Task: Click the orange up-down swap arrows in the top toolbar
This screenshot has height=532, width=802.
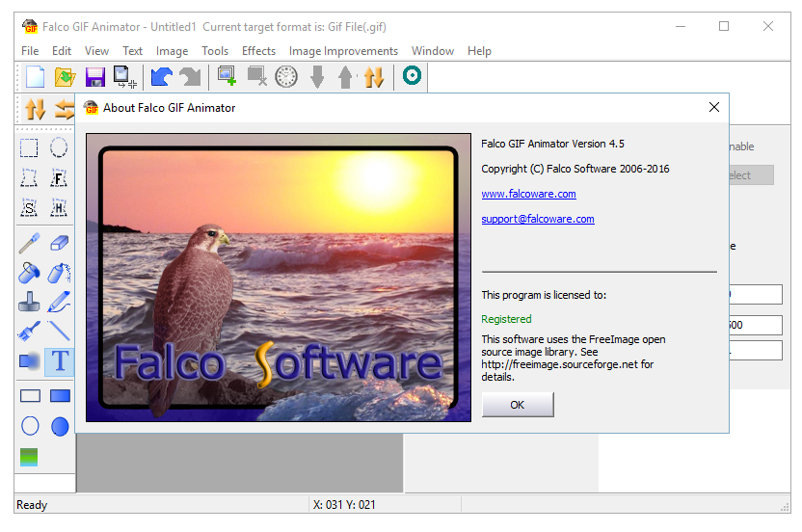Action: point(374,77)
